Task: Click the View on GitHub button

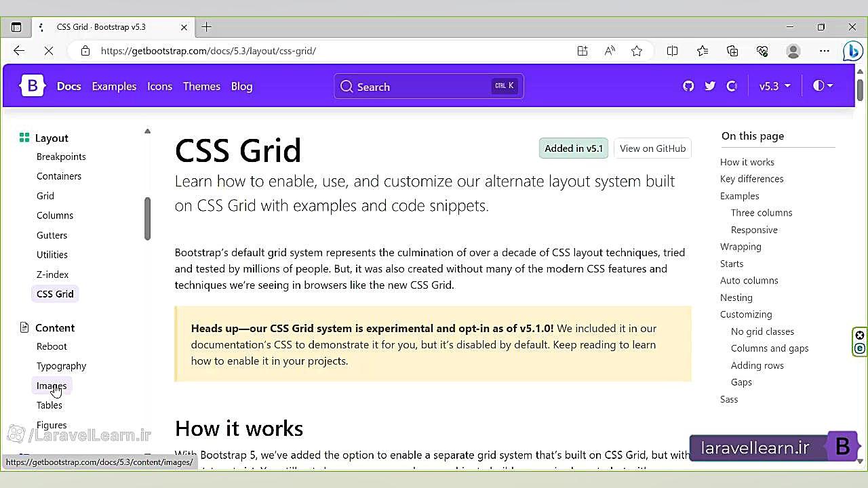Action: pyautogui.click(x=652, y=148)
